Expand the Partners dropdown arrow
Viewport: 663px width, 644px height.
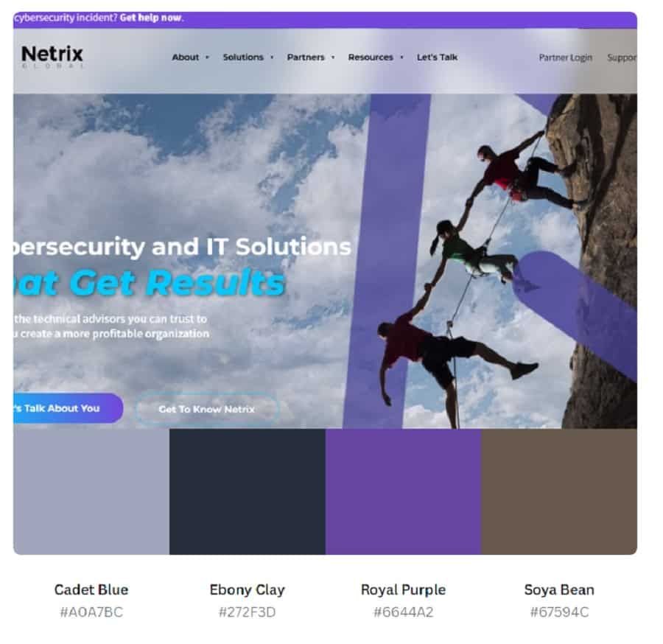(333, 57)
